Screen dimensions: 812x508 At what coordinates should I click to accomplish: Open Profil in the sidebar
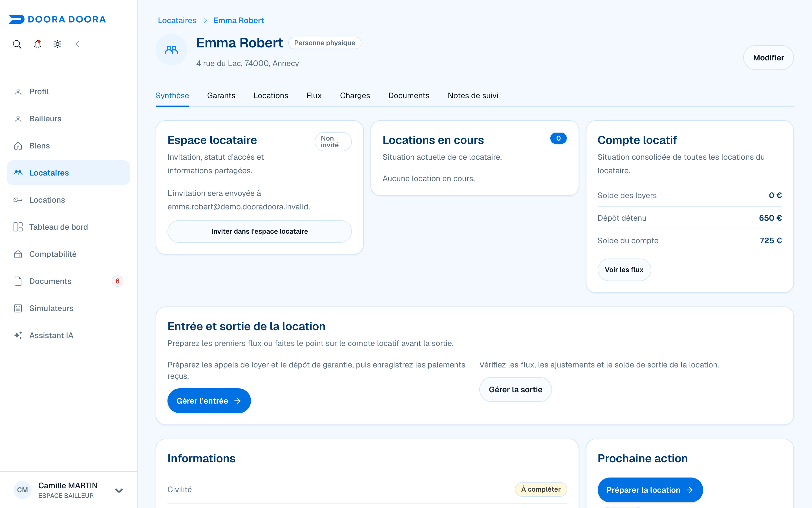pyautogui.click(x=69, y=91)
